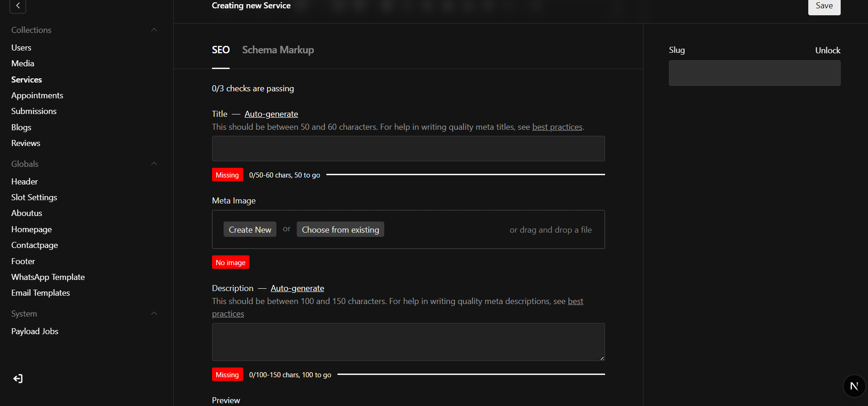The image size is (868, 406).
Task: Click the Slug input field
Action: (754, 73)
